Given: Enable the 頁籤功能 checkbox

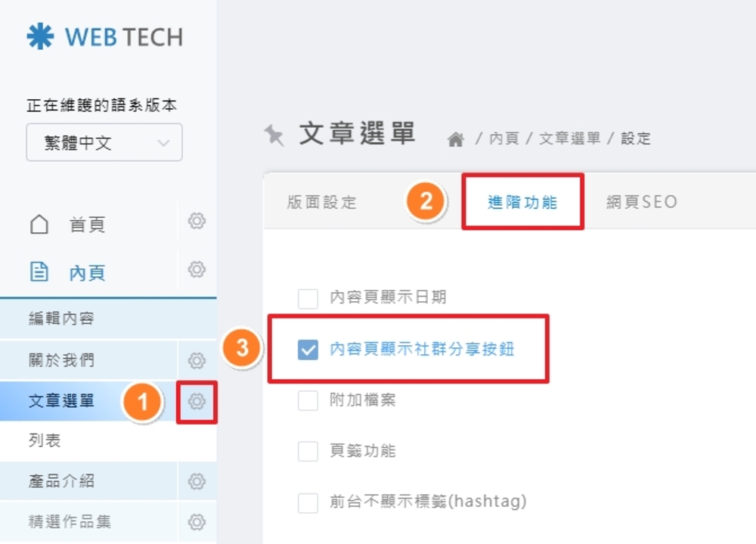Looking at the screenshot, I should [x=308, y=452].
